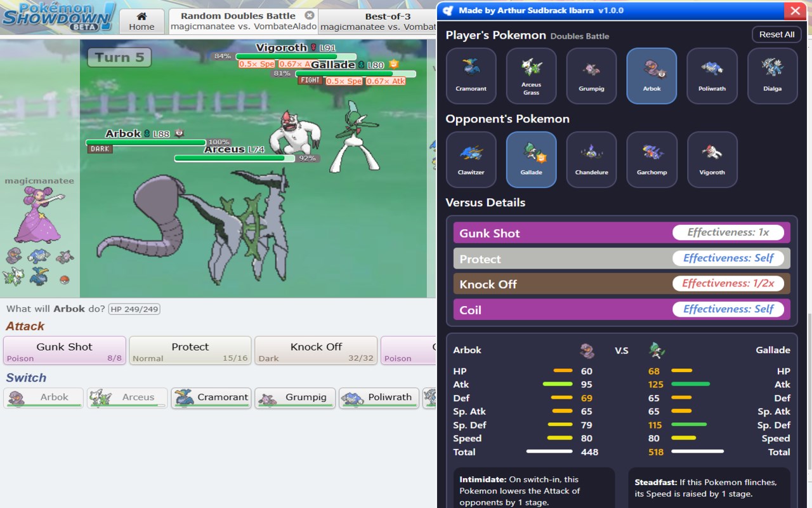812x508 pixels.
Task: Click Gallade's Total stat value 518
Action: (655, 452)
